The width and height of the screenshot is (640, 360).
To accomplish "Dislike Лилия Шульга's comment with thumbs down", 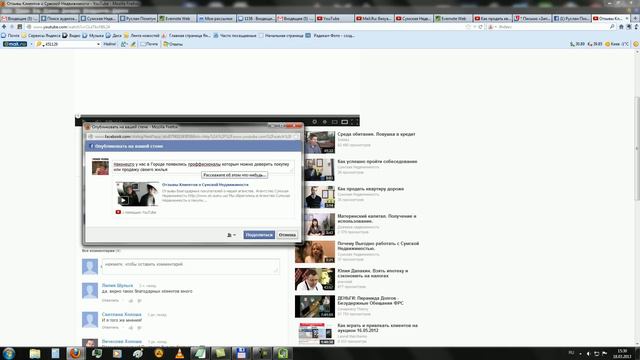I will (139, 301).
